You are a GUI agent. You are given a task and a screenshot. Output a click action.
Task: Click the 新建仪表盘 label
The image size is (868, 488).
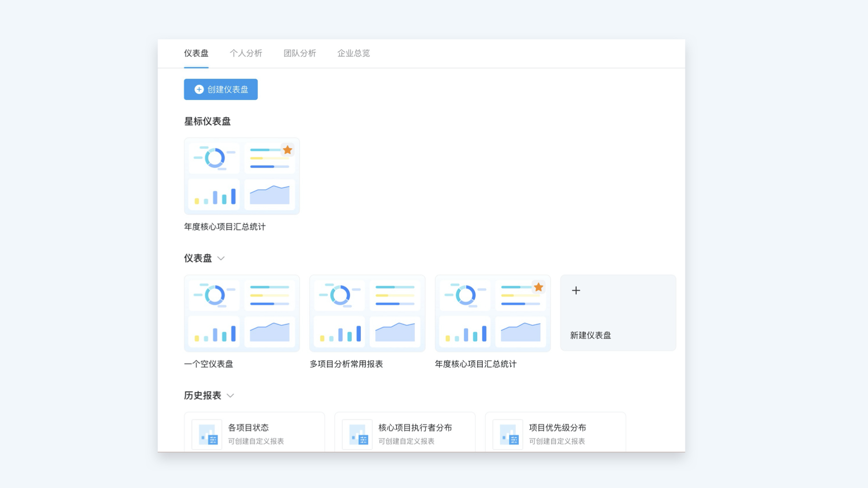pos(590,335)
